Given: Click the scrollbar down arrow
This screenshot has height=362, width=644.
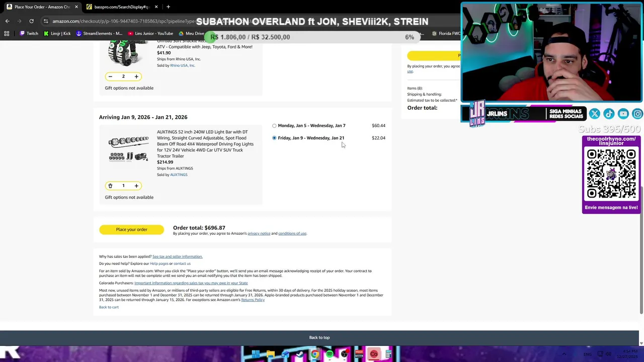Looking at the screenshot, I should pyautogui.click(x=641, y=343).
